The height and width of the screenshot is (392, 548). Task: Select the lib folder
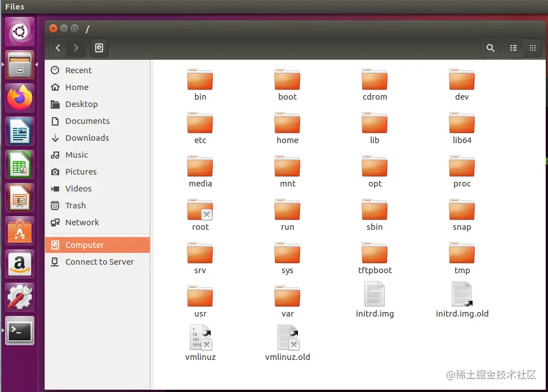[x=375, y=128]
